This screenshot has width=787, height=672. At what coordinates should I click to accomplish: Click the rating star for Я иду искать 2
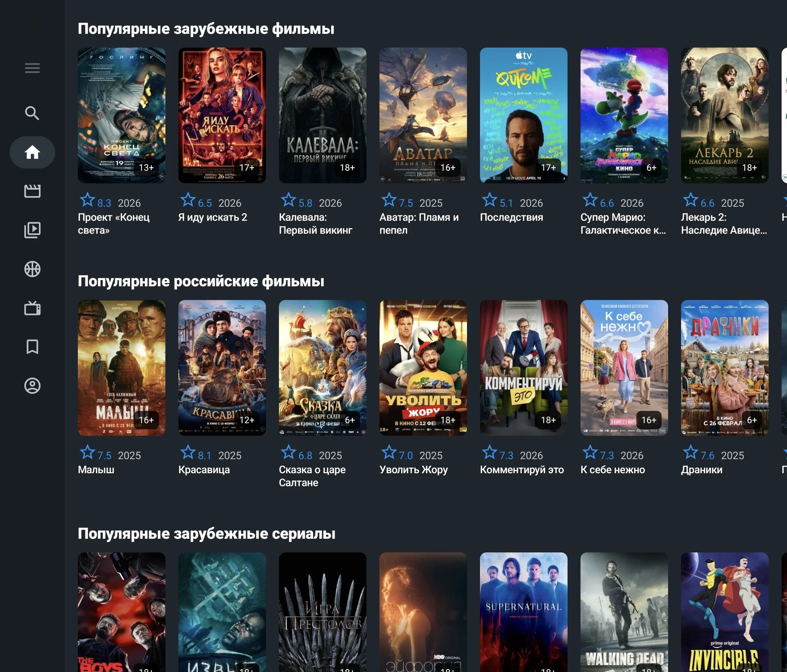[x=188, y=200]
